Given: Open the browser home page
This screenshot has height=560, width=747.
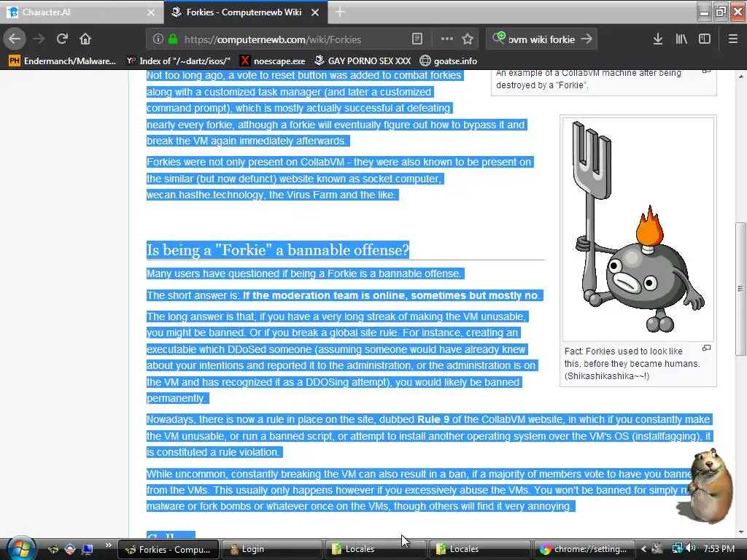Looking at the screenshot, I should (x=85, y=39).
